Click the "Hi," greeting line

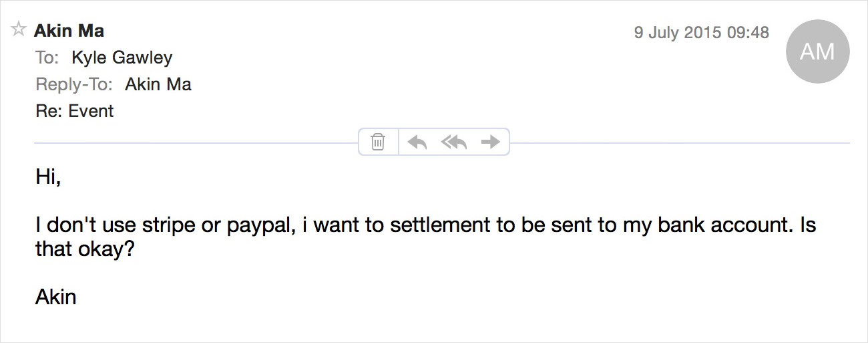pos(48,177)
